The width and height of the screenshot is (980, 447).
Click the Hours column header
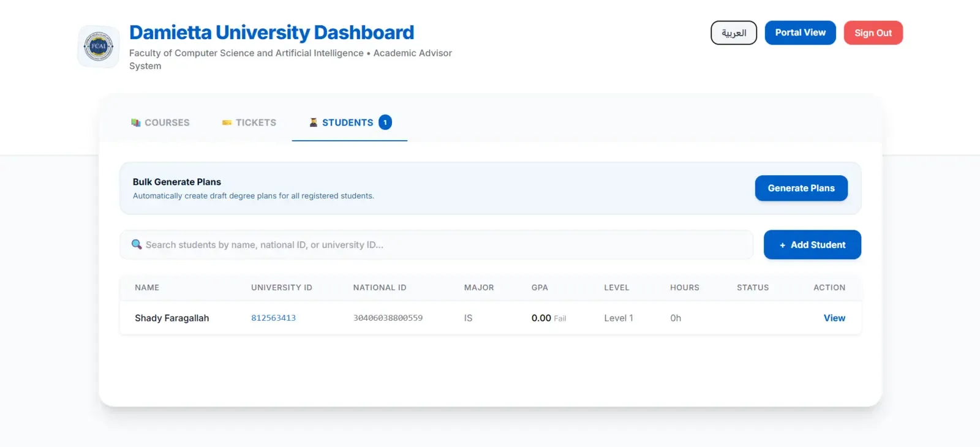[x=685, y=288]
